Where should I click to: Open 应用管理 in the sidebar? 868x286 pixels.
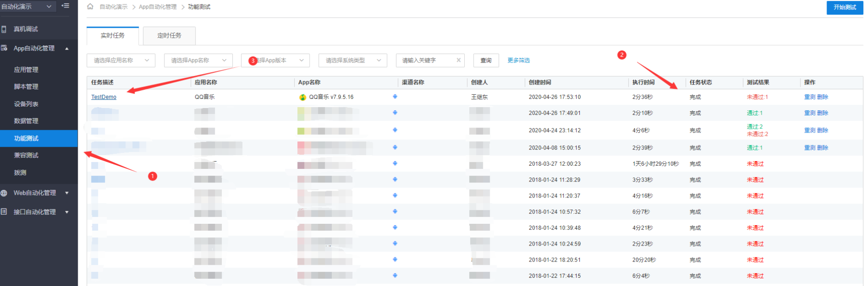(26, 70)
